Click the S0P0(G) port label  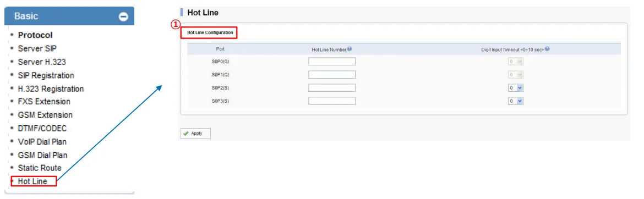221,62
